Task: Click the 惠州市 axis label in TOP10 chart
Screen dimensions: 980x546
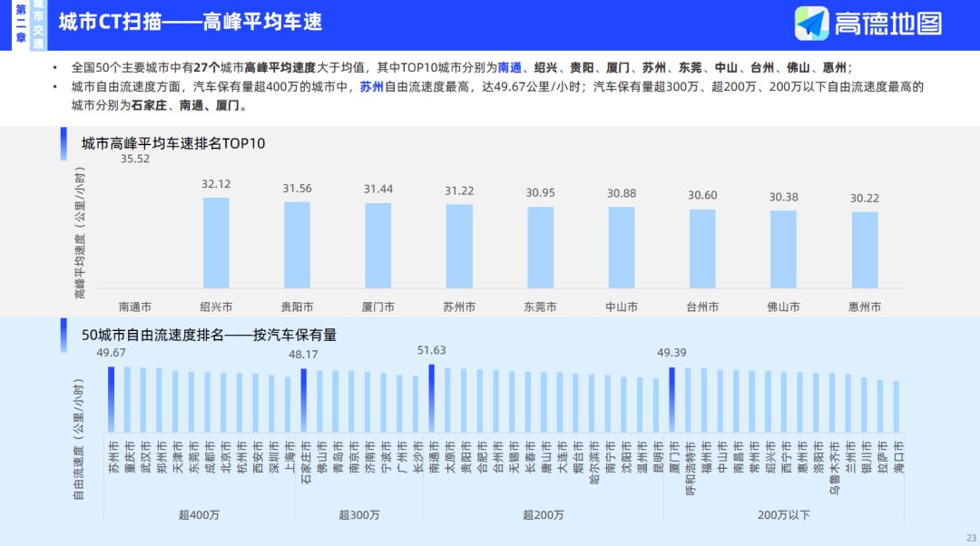Action: (x=865, y=307)
